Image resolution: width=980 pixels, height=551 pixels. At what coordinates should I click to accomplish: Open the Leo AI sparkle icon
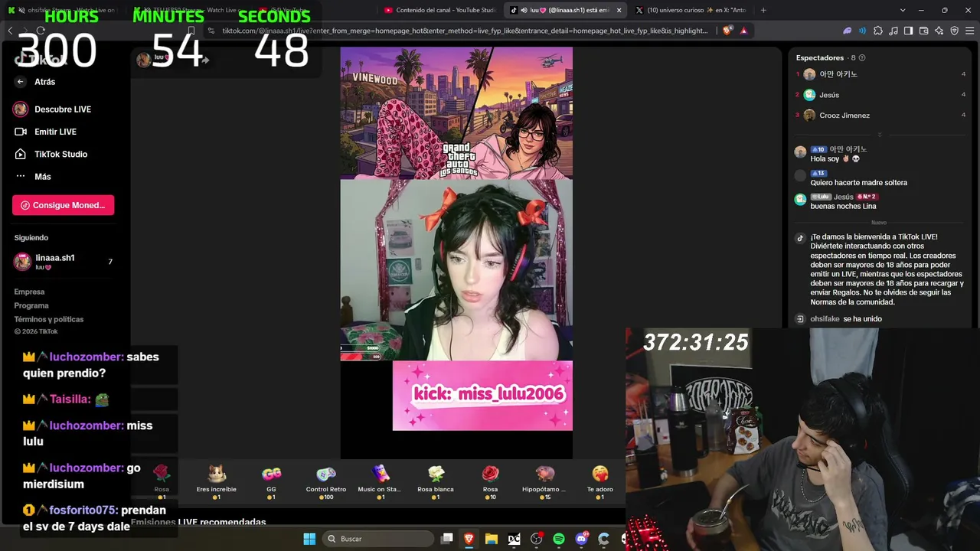939,31
